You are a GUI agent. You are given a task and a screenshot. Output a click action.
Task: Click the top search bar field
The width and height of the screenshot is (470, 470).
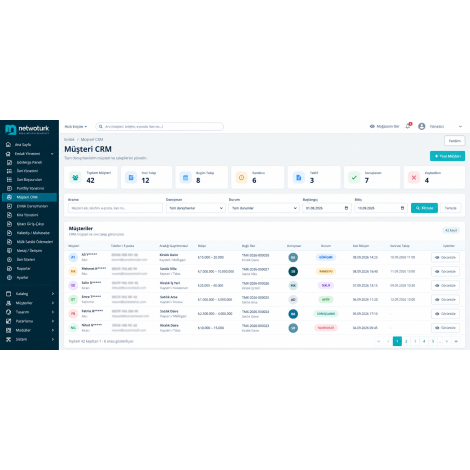click(x=159, y=127)
